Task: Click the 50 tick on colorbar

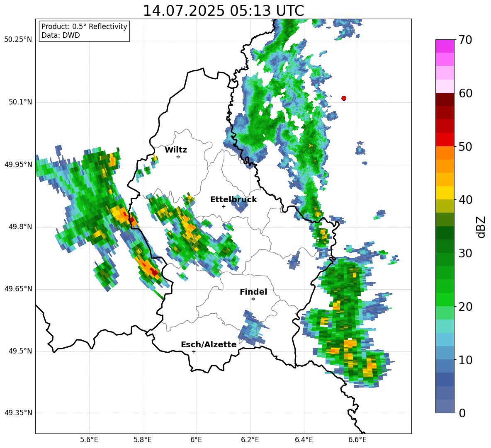Action: point(465,146)
